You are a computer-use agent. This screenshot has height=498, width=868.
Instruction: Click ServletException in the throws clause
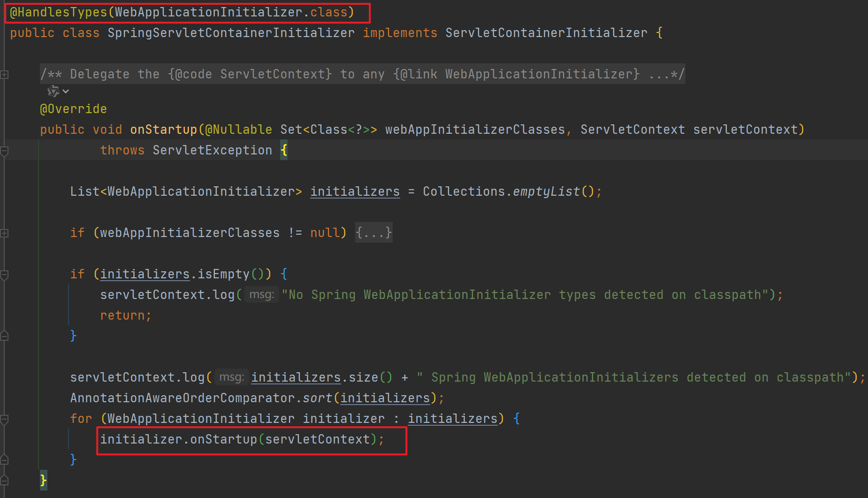point(213,150)
